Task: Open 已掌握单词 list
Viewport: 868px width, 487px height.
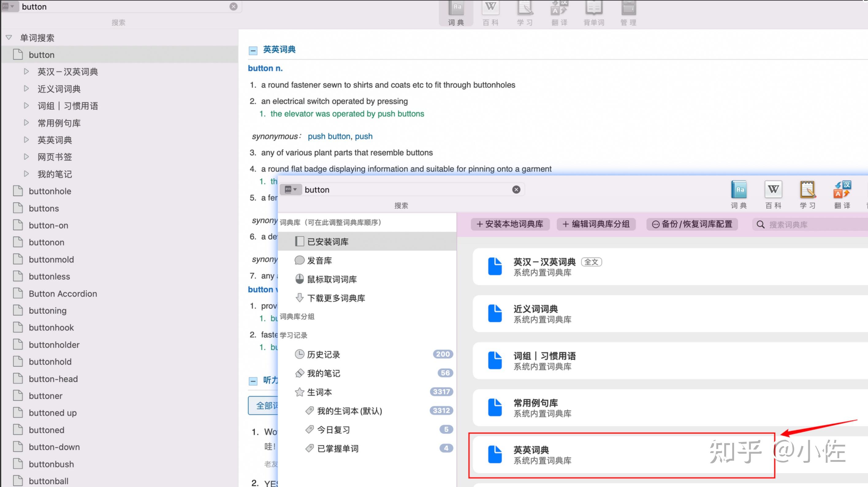Action: tap(367, 449)
